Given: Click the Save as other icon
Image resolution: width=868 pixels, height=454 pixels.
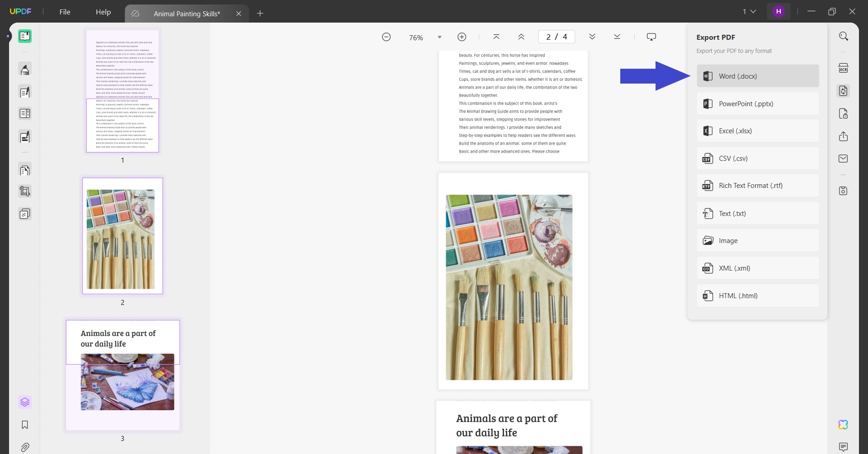Looking at the screenshot, I should pos(844,191).
